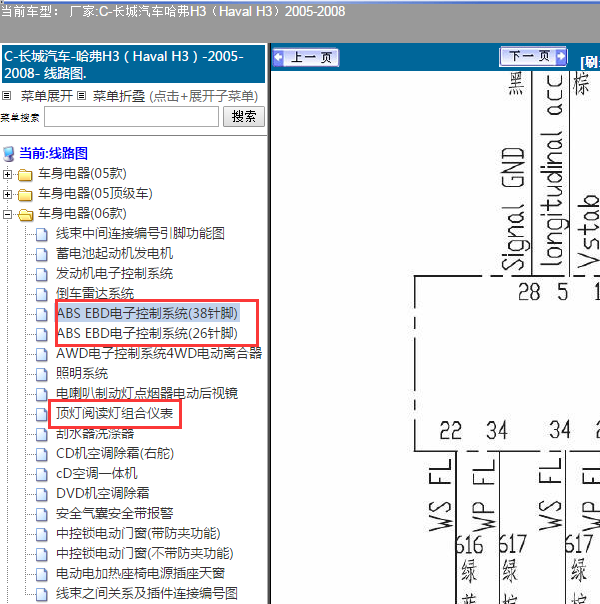Select 车身电器(06款) tree label
The width and height of the screenshot is (600, 604).
(82, 213)
